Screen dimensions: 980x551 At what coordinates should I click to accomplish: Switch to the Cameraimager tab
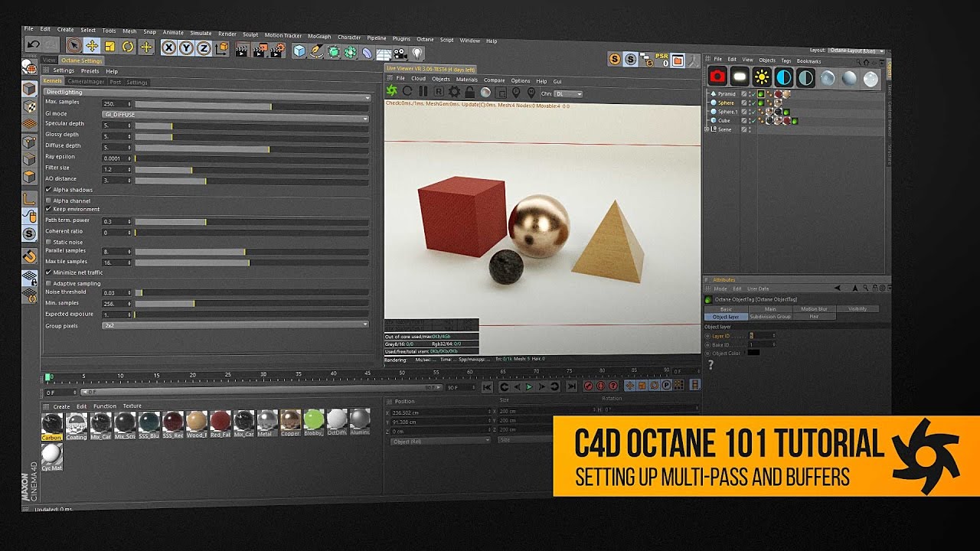(x=86, y=81)
